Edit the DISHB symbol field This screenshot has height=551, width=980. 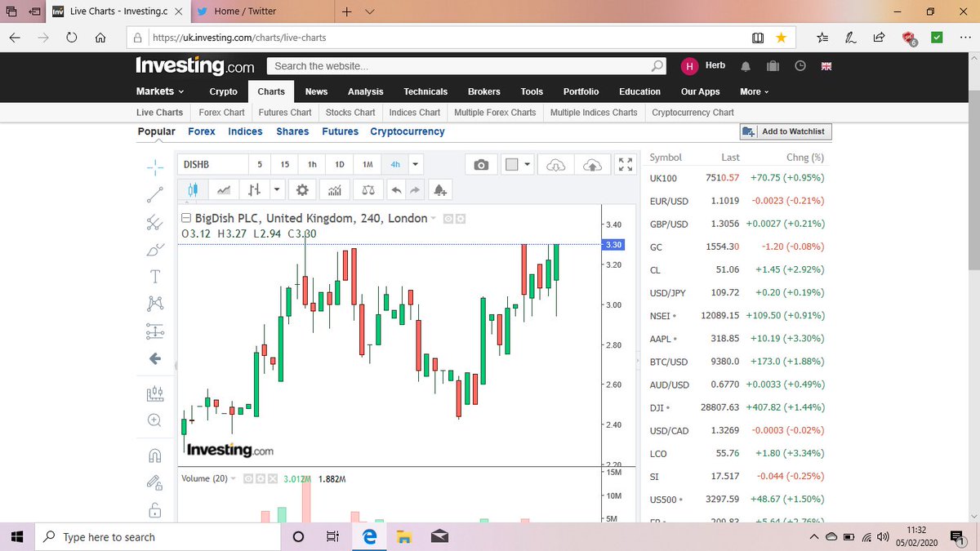coord(212,164)
